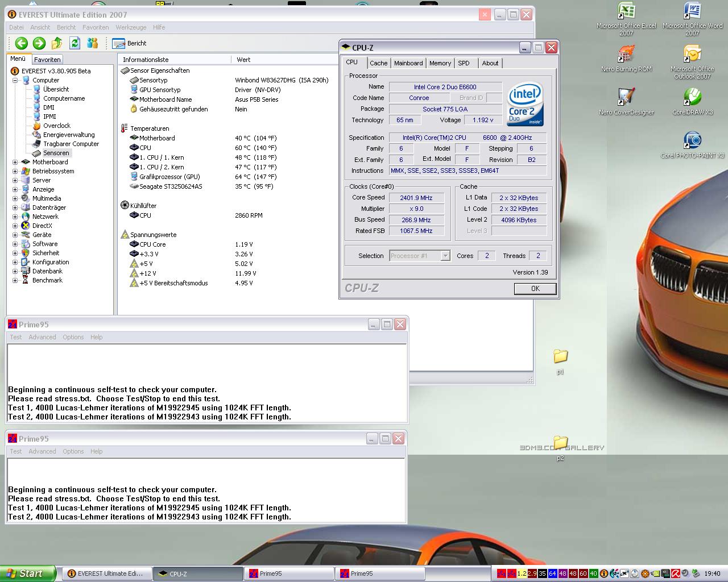Select Overclock in the EVEREST tree
Screen dimensions: 728x582
tap(57, 126)
